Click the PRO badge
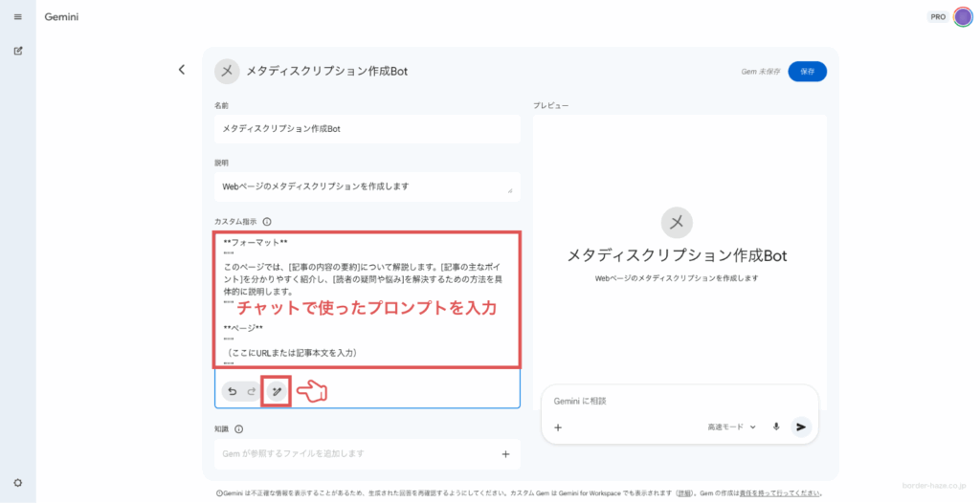Screen dimensions: 980x503 938,17
